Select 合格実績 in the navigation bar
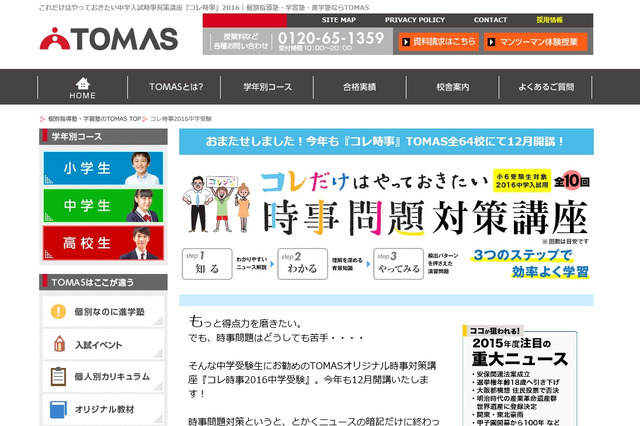The width and height of the screenshot is (640, 426). [360, 87]
